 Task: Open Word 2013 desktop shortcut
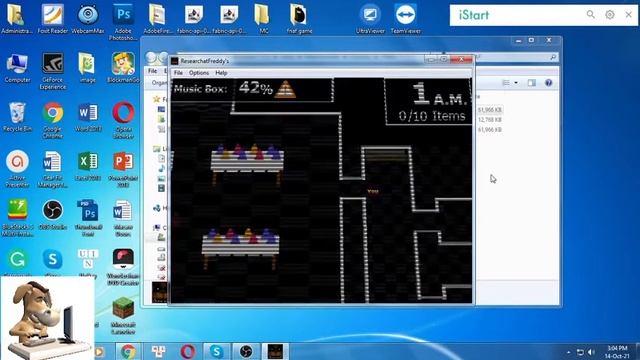pos(88,117)
